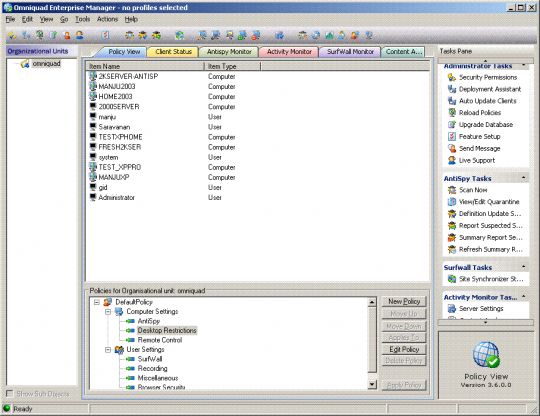Click the policy tree scrollbar up arrow

tap(372, 302)
